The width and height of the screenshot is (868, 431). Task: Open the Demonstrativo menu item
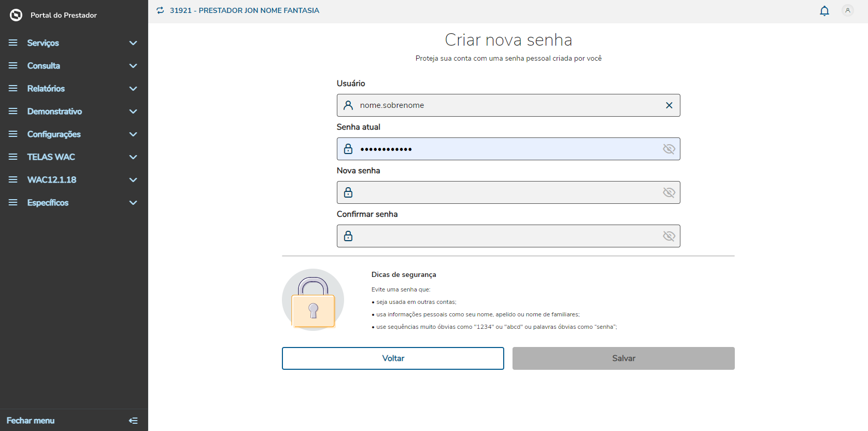click(x=54, y=112)
